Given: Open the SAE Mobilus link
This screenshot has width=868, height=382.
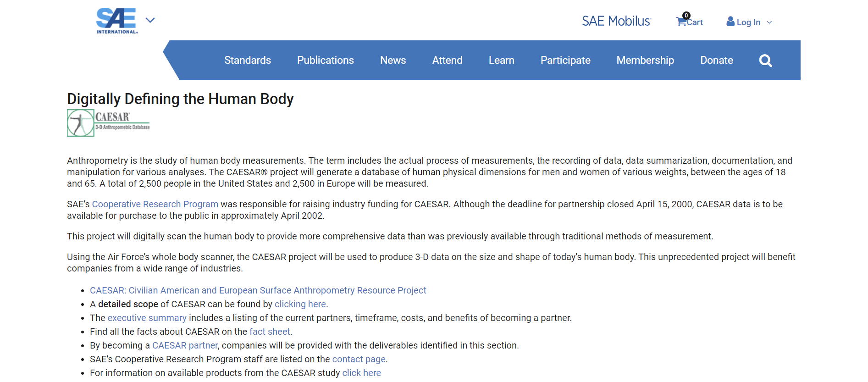Looking at the screenshot, I should pyautogui.click(x=616, y=21).
